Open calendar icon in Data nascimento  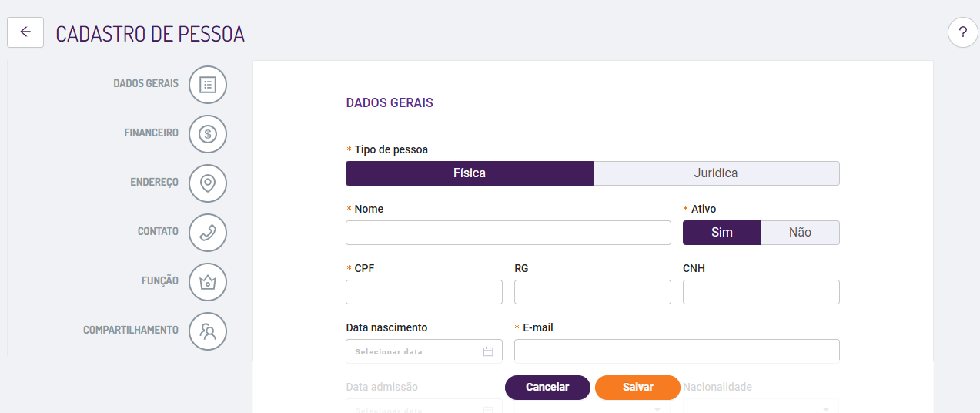tap(487, 351)
